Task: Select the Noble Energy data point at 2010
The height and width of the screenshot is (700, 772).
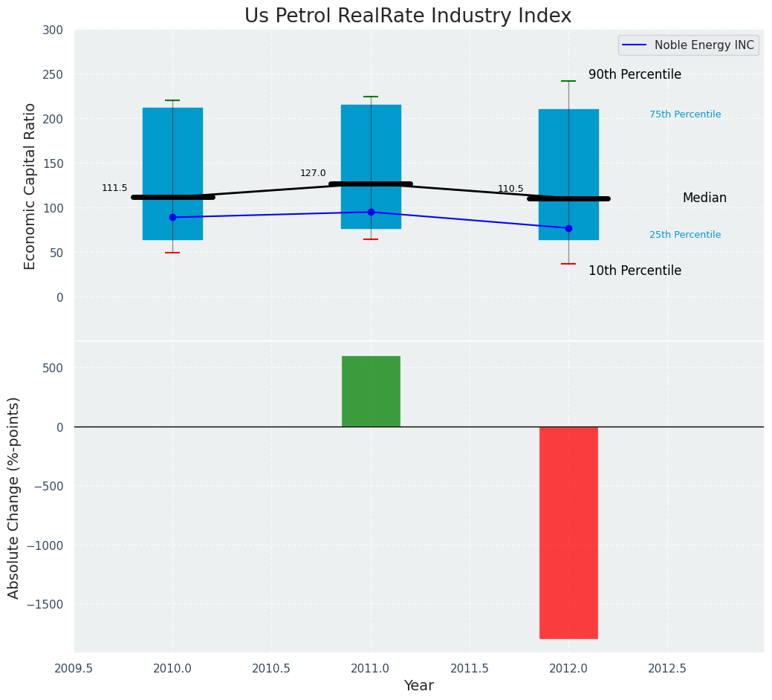Action: tap(172, 218)
